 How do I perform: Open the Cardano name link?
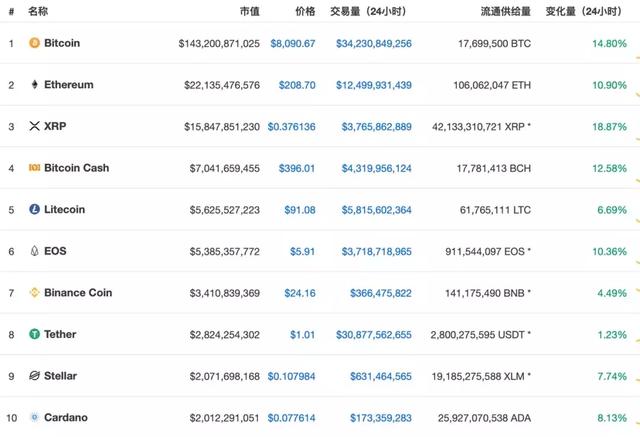66,417
